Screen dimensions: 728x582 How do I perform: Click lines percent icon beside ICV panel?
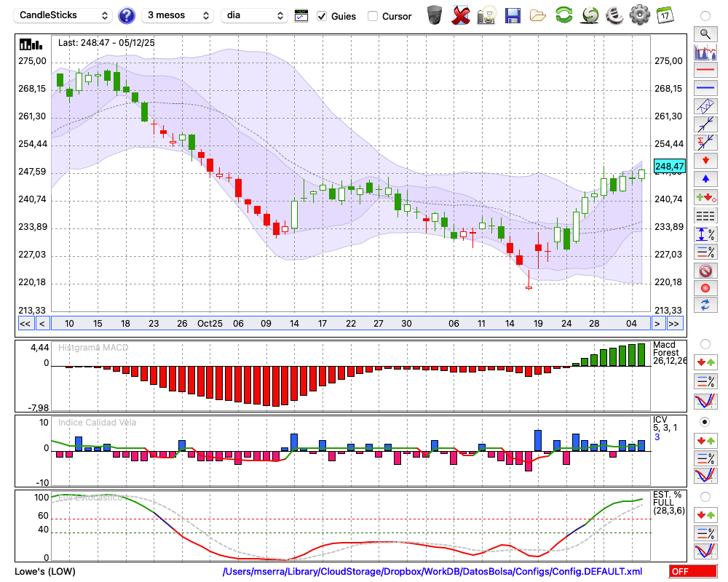(705, 458)
